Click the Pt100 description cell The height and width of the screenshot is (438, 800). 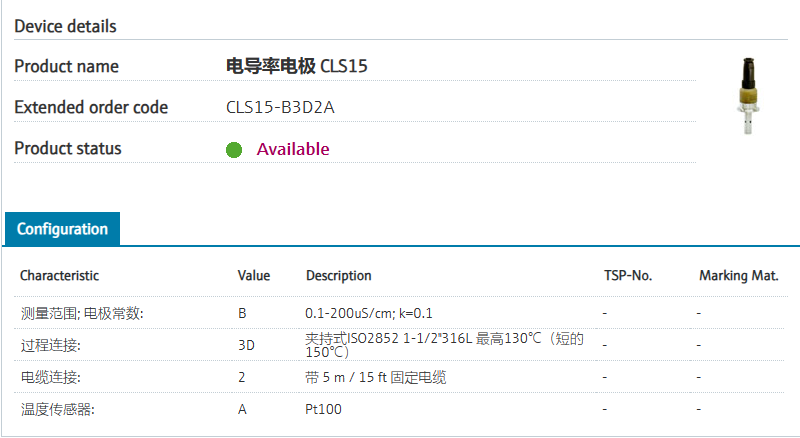tap(322, 409)
